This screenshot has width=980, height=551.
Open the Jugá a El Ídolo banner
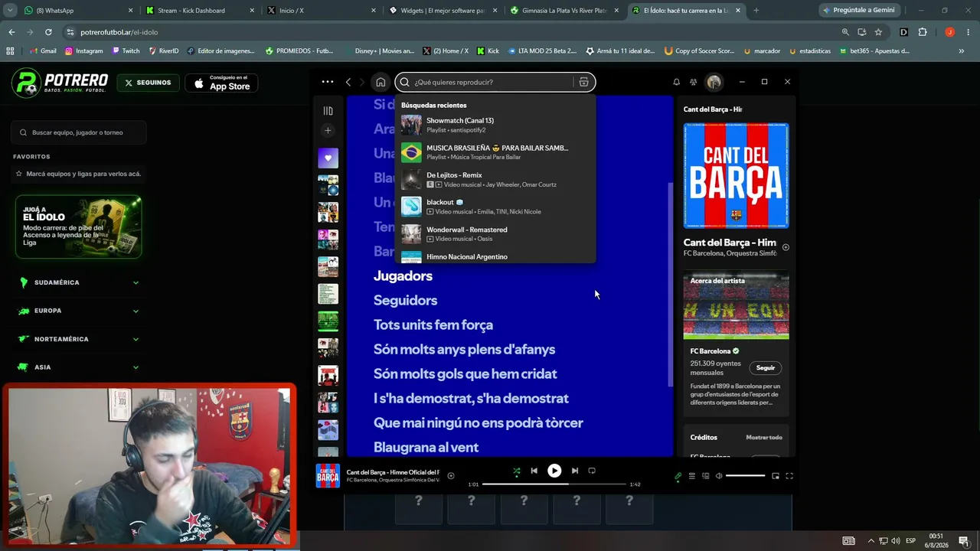[79, 227]
